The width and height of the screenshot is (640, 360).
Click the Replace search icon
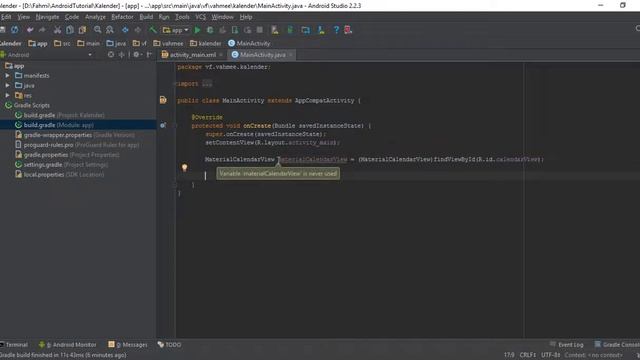(110, 30)
